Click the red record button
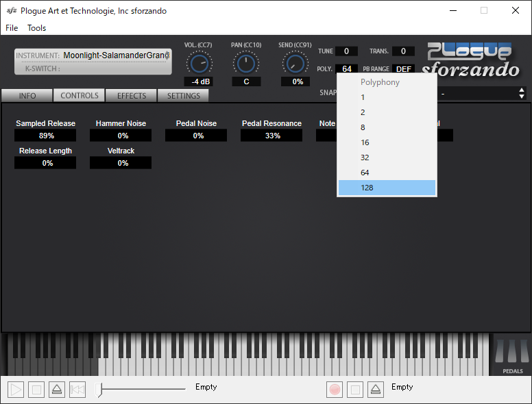This screenshot has height=404, width=532. coord(335,390)
